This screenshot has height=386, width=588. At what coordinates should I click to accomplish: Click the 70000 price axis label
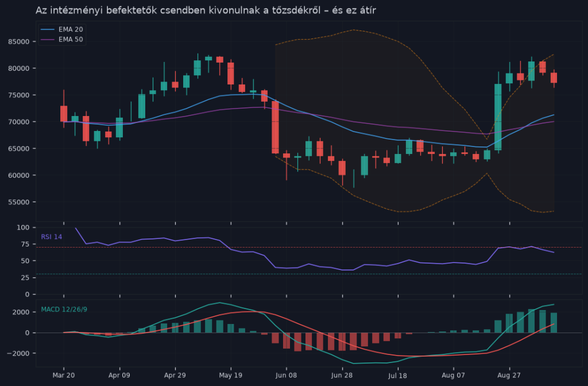[19, 122]
